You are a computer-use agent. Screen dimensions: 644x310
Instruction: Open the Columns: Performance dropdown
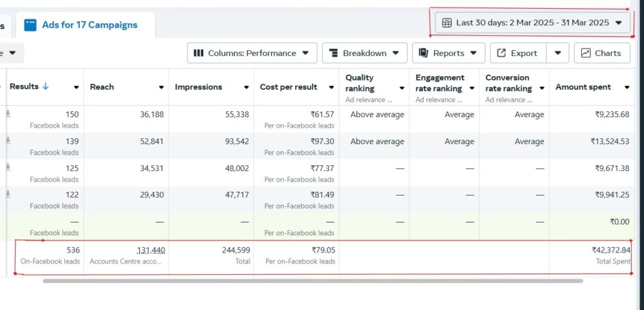tap(252, 53)
